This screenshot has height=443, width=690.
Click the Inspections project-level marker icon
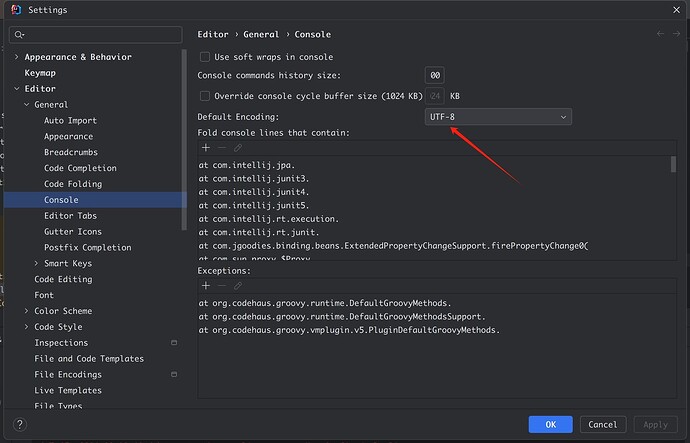(174, 343)
